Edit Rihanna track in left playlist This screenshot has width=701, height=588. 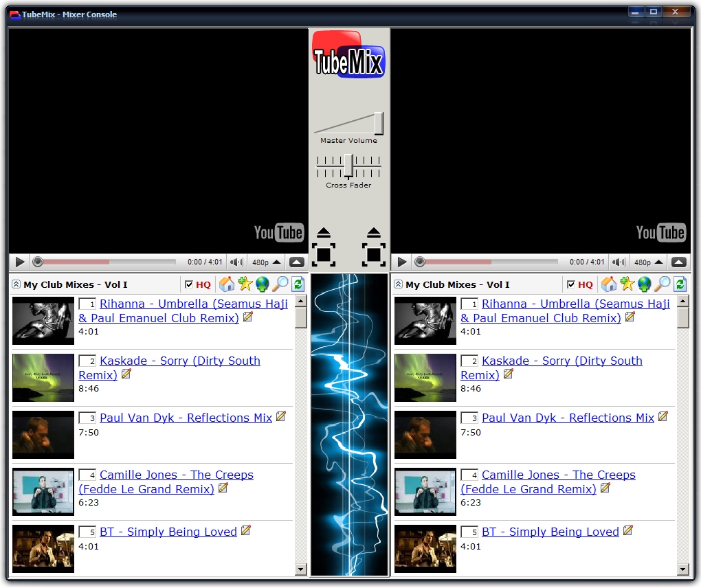pos(248,317)
